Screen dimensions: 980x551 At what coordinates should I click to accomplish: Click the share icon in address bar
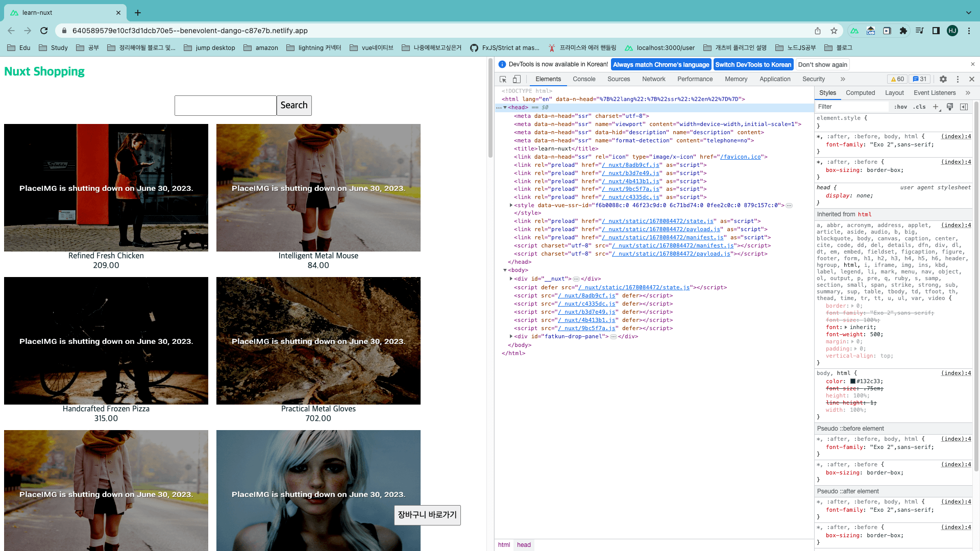click(x=818, y=31)
